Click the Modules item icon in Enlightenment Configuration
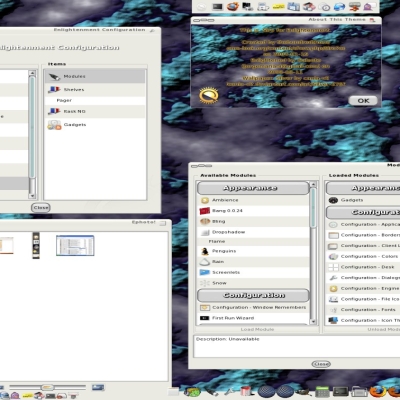This screenshot has height=400, width=400. click(x=55, y=77)
